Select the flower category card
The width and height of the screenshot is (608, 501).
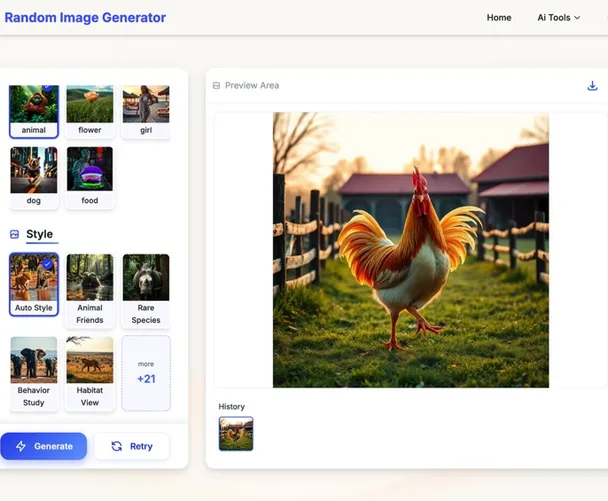click(90, 112)
